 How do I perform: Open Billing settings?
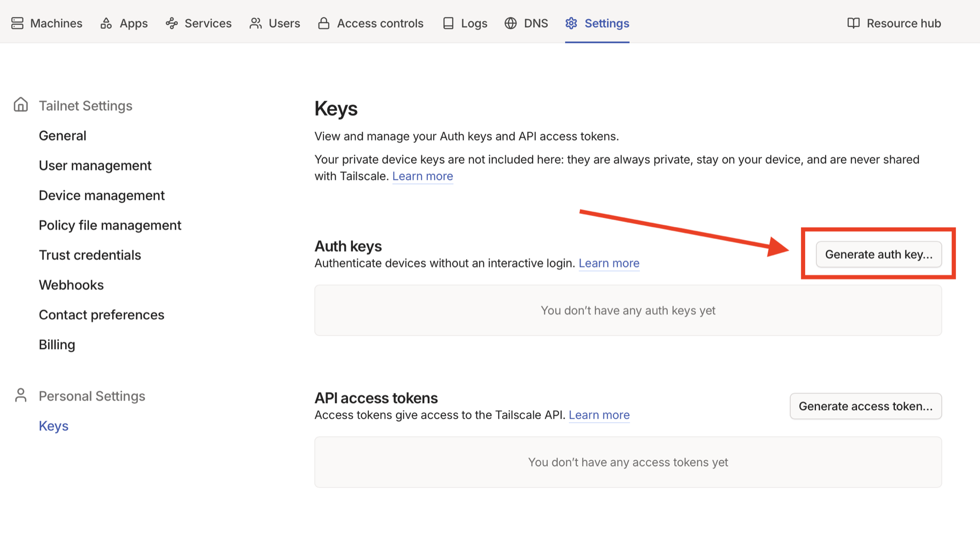click(x=57, y=345)
